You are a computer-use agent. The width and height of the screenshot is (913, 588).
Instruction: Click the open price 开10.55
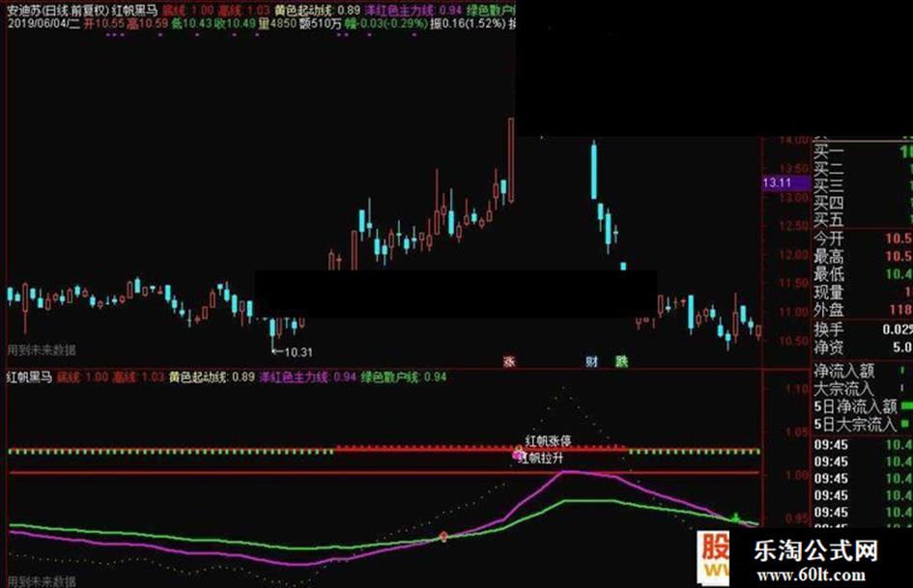tap(104, 24)
